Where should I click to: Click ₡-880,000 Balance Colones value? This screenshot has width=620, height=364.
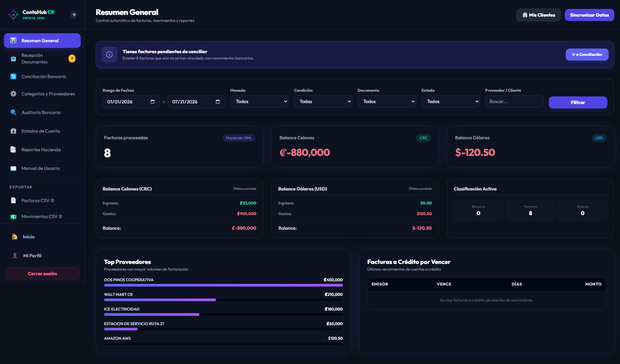[305, 153]
